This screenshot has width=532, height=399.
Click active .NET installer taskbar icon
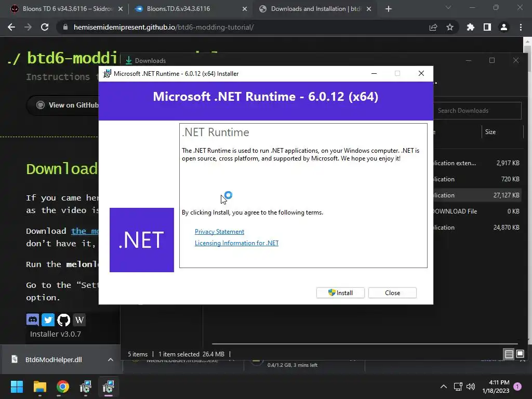tap(109, 387)
